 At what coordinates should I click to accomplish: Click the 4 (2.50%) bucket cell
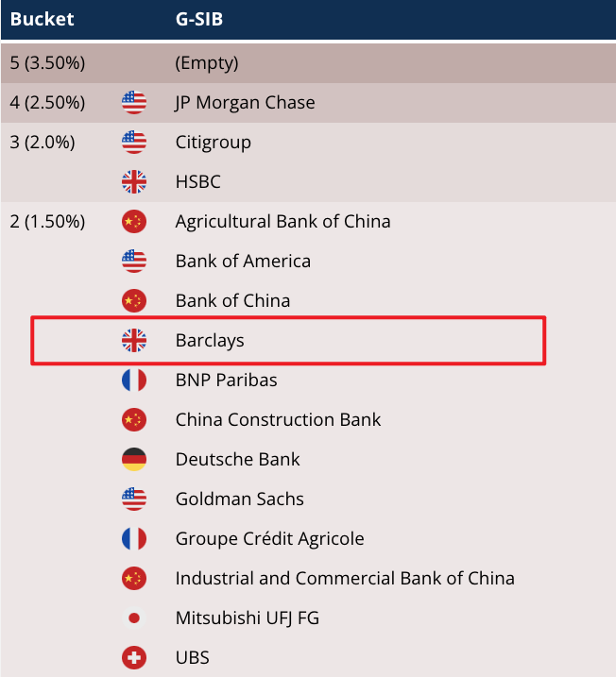pyautogui.click(x=47, y=103)
